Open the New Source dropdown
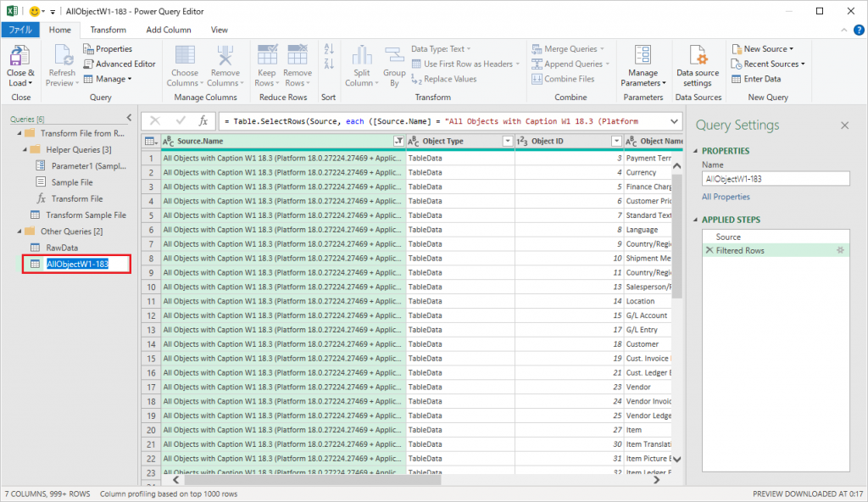The width and height of the screenshot is (868, 502). click(x=763, y=49)
